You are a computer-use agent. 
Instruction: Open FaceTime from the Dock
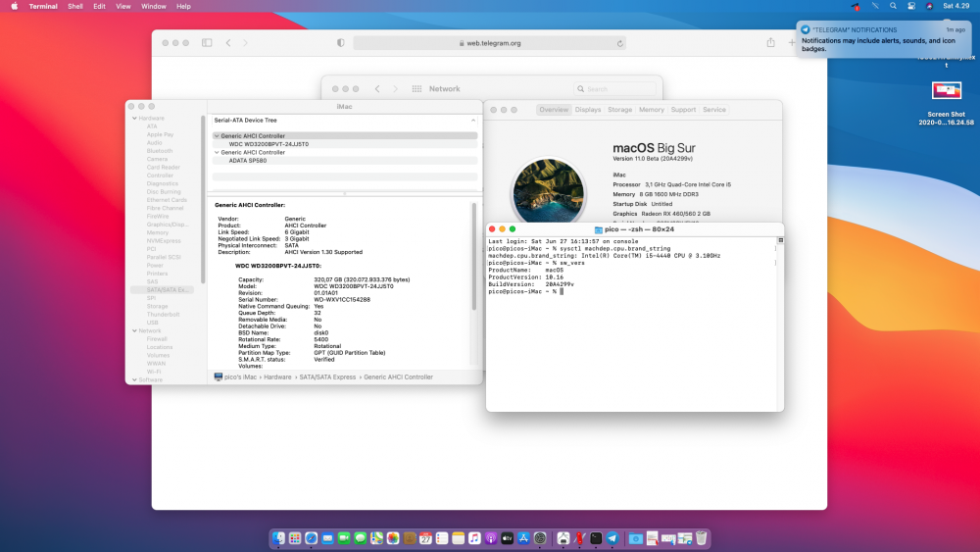click(344, 538)
